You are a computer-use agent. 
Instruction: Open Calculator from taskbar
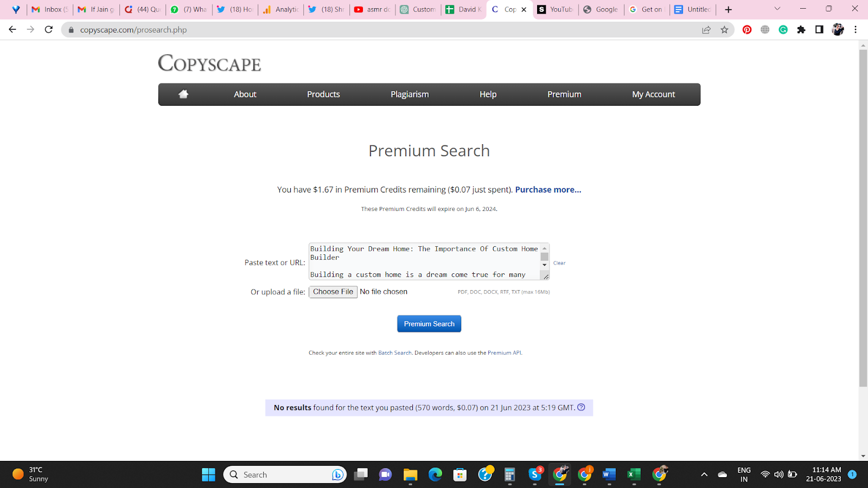pyautogui.click(x=509, y=474)
